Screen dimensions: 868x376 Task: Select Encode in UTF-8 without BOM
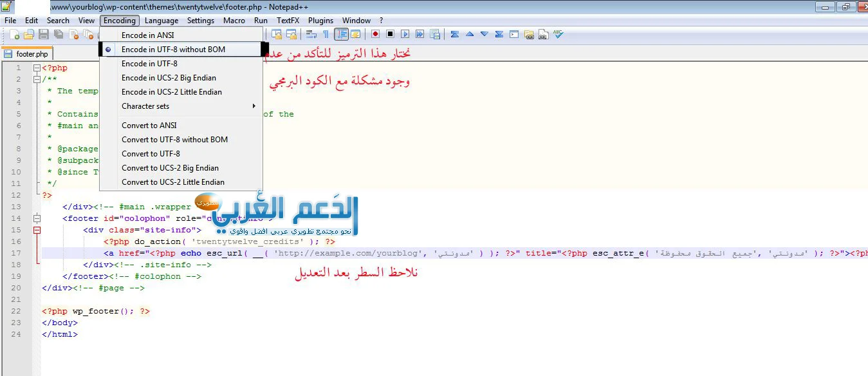(x=173, y=50)
